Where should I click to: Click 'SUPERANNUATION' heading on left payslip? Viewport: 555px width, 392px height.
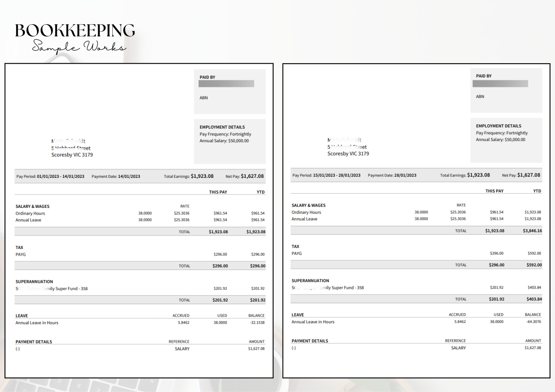(34, 282)
